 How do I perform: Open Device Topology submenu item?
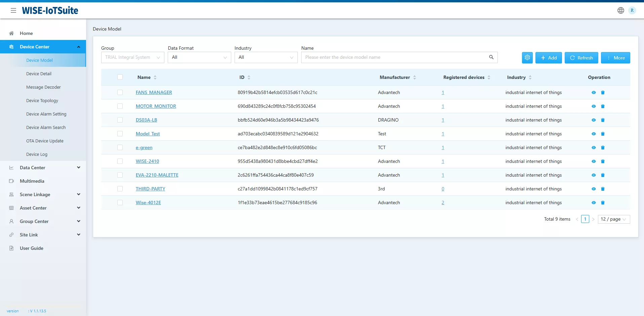[x=43, y=100]
